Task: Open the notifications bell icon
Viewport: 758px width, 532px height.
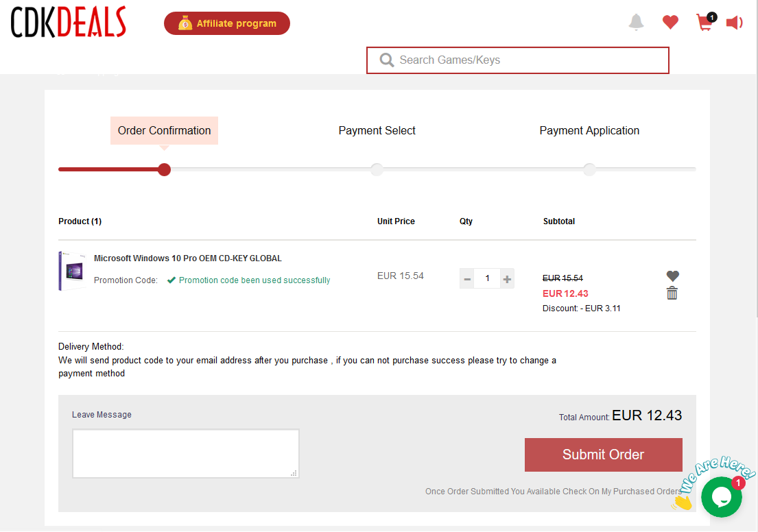Action: [636, 22]
